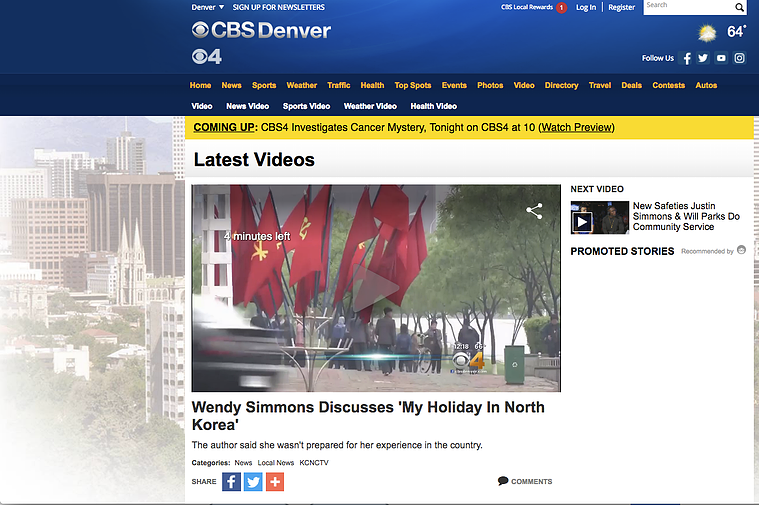Viewport: 759px width, 505px height.
Task: Click the CBS Local Rewards notification badge
Action: tap(561, 8)
